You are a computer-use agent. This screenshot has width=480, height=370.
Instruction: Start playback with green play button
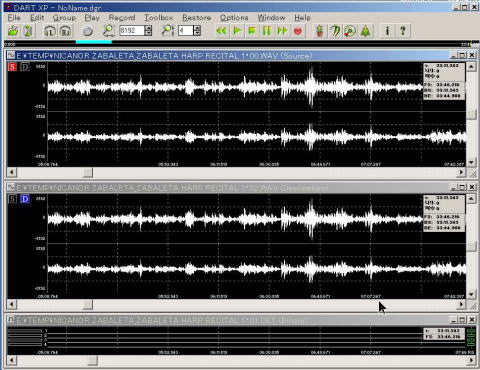(x=237, y=31)
